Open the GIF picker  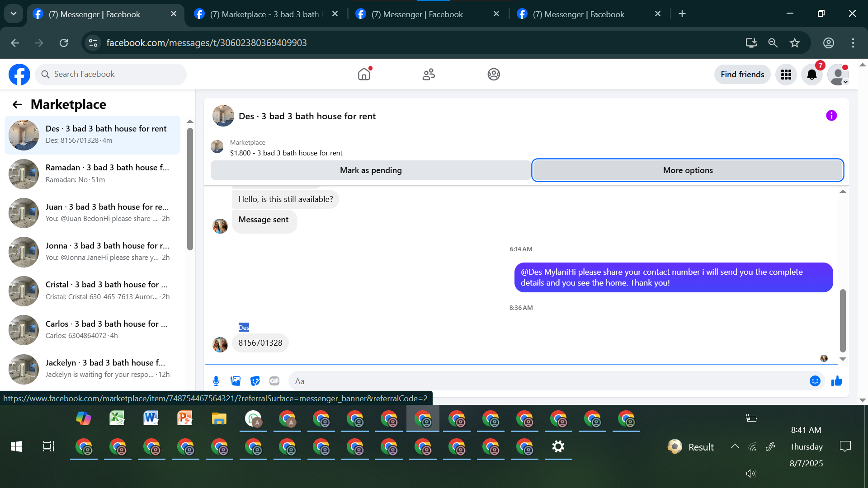coord(274,381)
